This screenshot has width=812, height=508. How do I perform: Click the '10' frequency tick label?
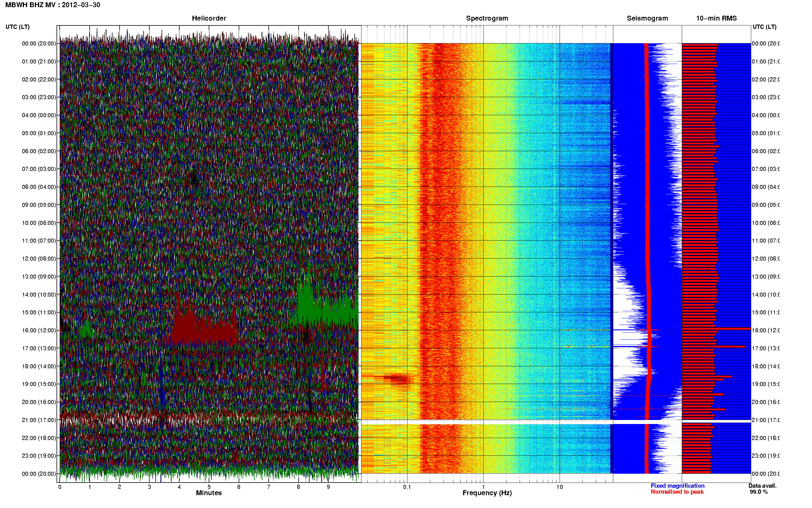560,487
